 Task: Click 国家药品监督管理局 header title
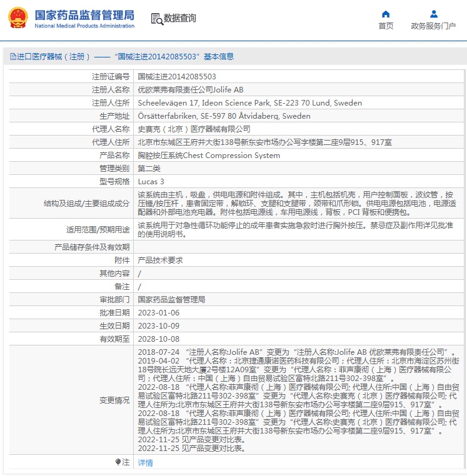[84, 15]
